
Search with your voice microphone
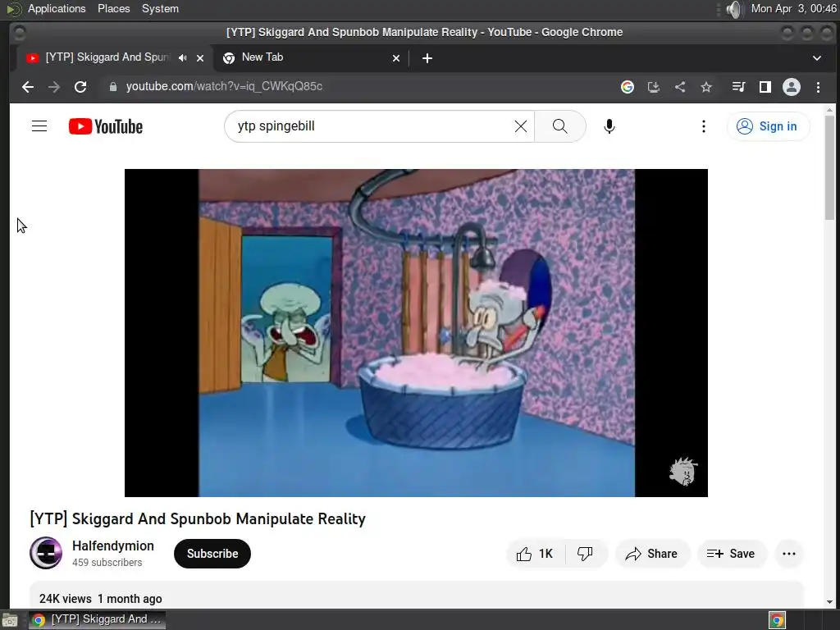point(609,126)
